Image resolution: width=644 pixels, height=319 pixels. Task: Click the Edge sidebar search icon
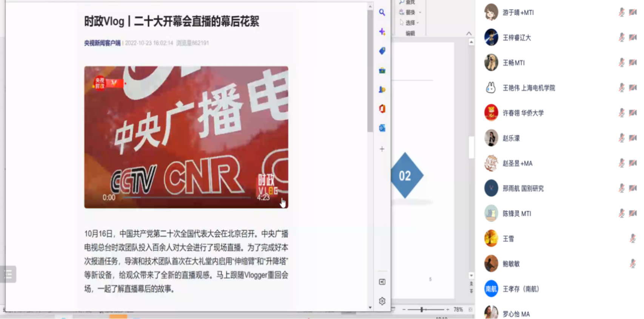tap(382, 12)
